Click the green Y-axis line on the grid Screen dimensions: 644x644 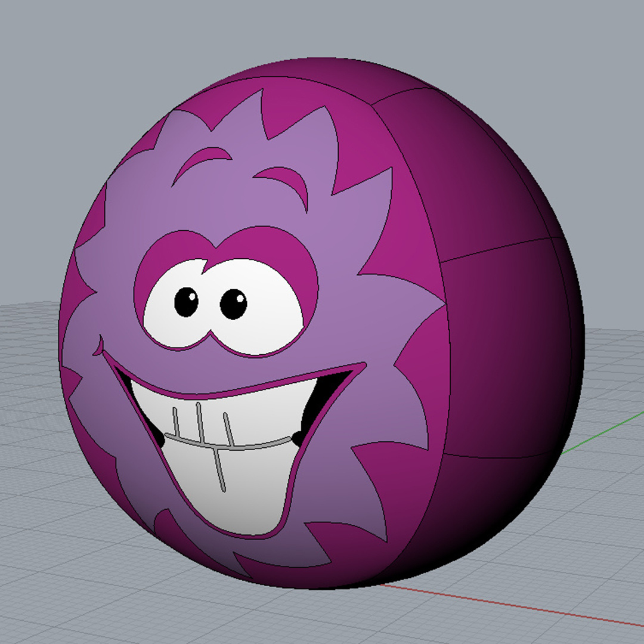pos(602,432)
